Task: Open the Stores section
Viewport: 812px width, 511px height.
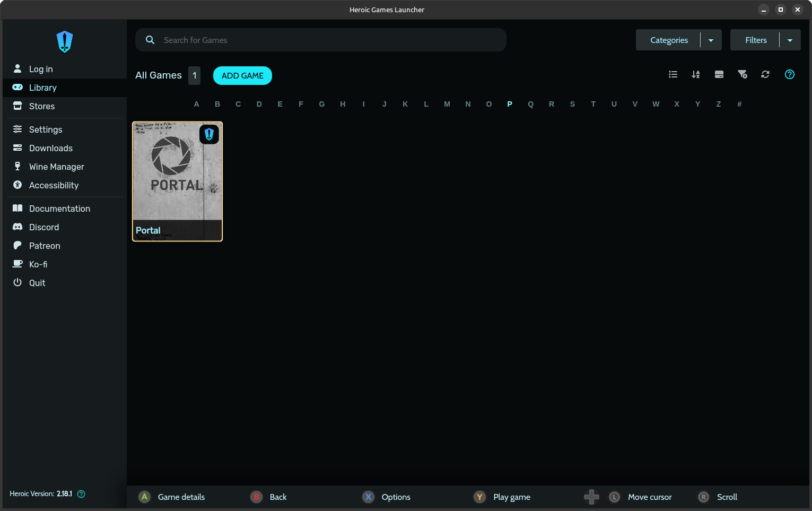Action: [65, 106]
